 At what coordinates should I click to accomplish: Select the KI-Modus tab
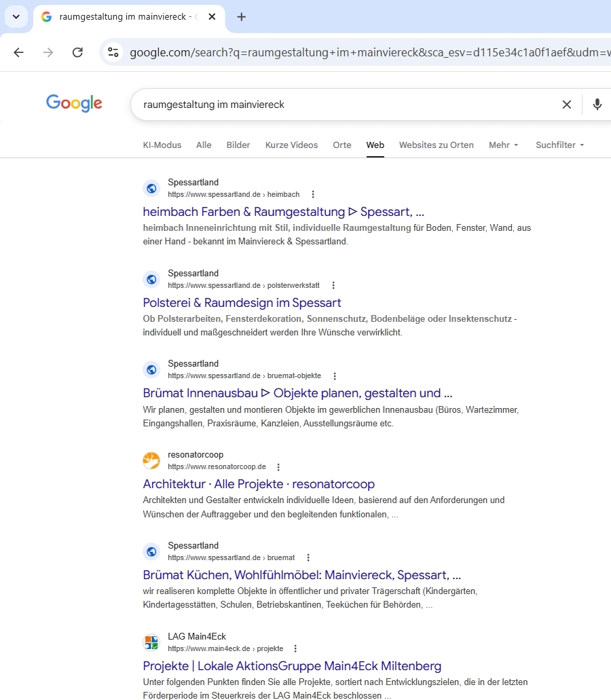[162, 145]
